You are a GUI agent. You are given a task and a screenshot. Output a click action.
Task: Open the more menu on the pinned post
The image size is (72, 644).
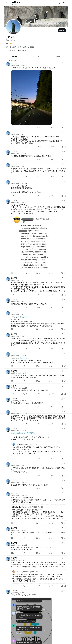click(65, 63)
